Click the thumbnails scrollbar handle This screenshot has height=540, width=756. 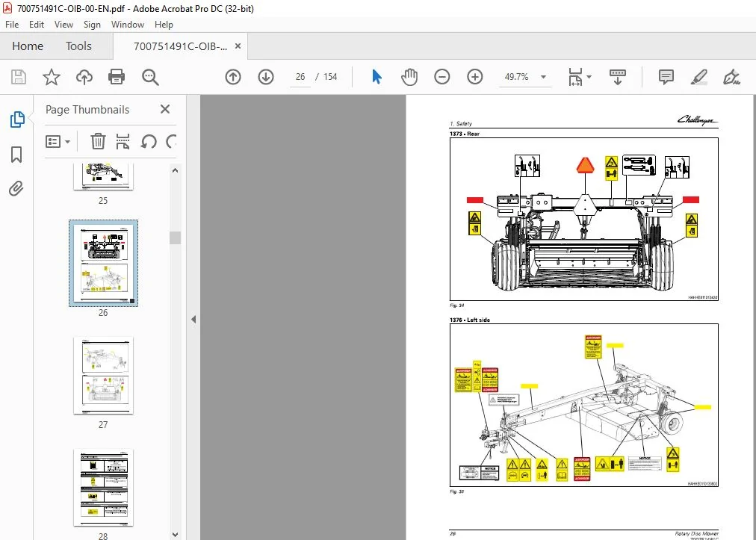click(176, 238)
